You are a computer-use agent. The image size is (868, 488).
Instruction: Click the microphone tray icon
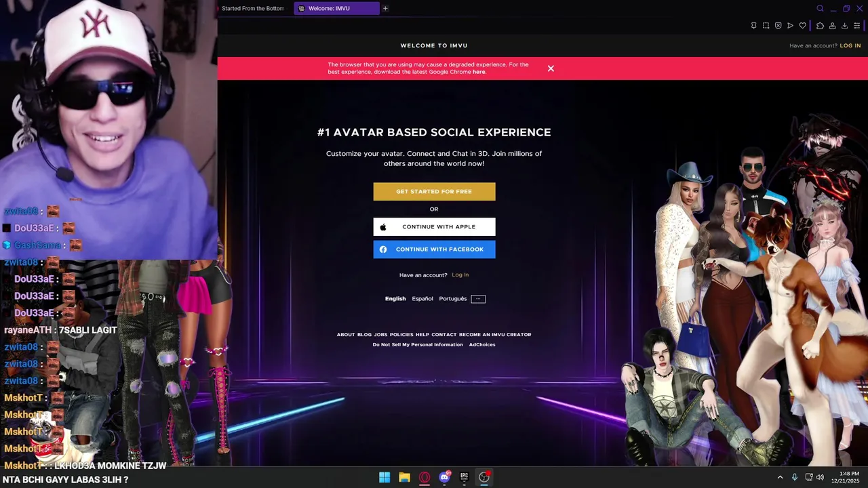795,477
